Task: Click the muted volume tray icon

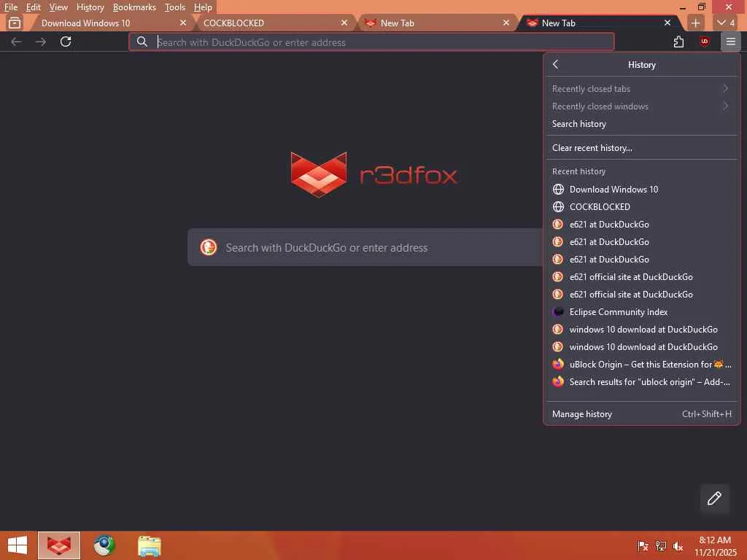Action: 678,546
